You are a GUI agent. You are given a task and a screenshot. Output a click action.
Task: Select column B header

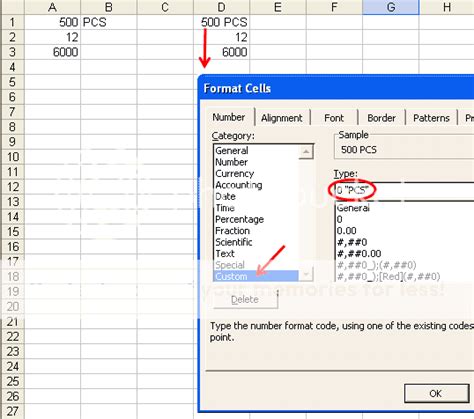pyautogui.click(x=109, y=7)
